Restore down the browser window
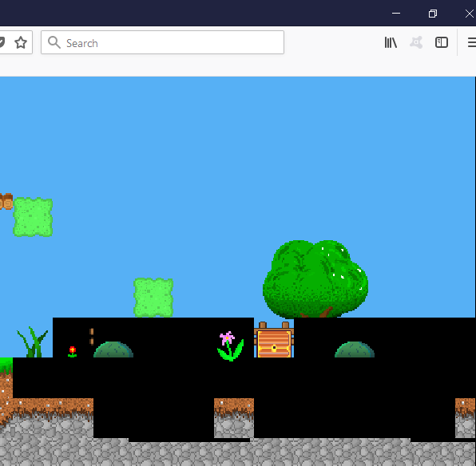This screenshot has width=476, height=466. [433, 14]
